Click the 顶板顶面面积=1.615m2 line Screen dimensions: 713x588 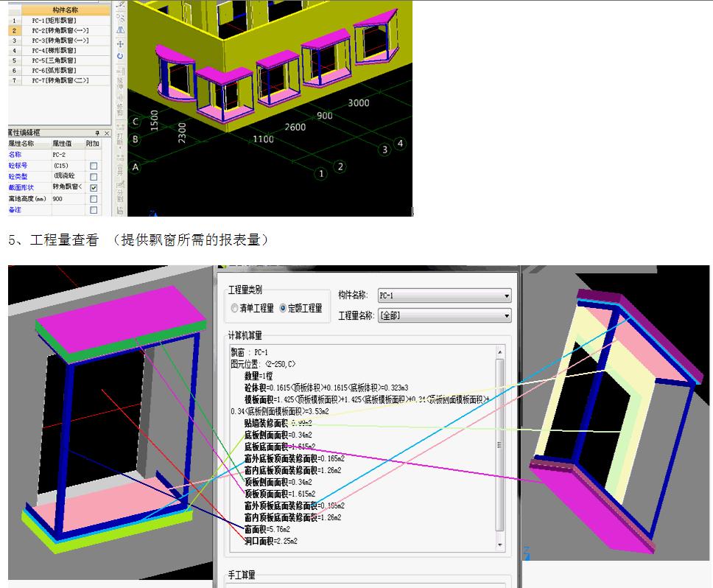click(x=280, y=494)
